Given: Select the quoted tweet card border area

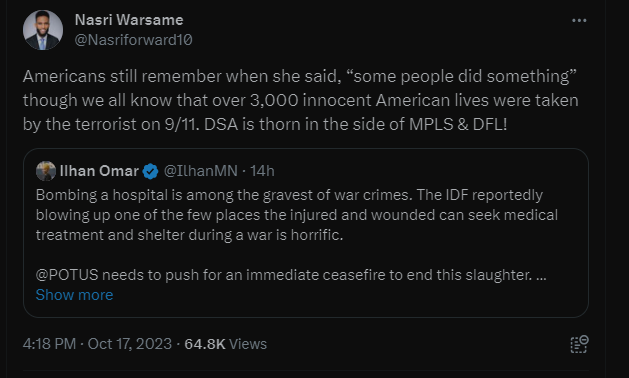Looking at the screenshot, I should 306,233.
